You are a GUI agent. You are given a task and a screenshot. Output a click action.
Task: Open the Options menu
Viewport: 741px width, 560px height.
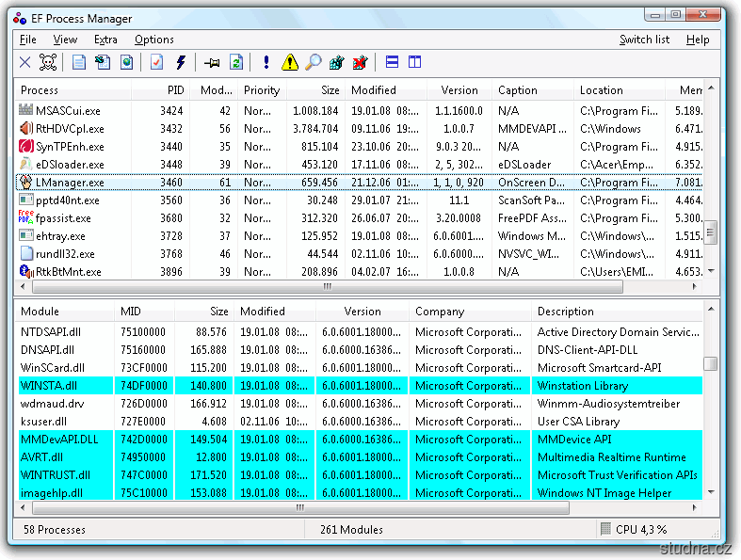[x=153, y=40]
